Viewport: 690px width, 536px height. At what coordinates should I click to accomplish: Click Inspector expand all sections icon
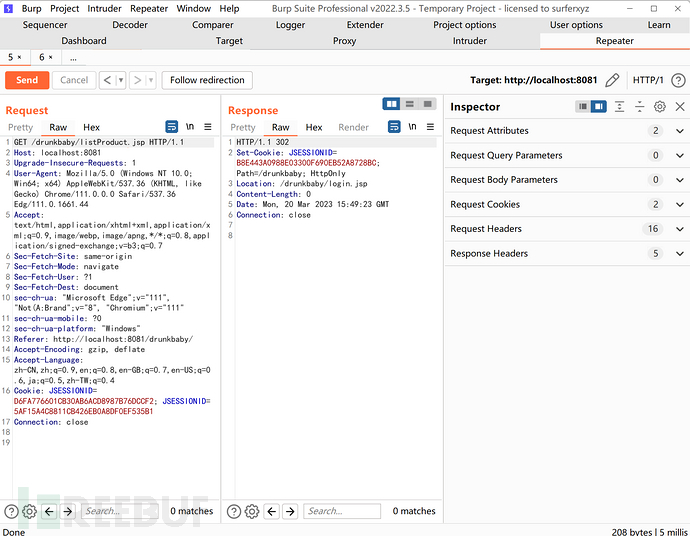click(x=619, y=106)
